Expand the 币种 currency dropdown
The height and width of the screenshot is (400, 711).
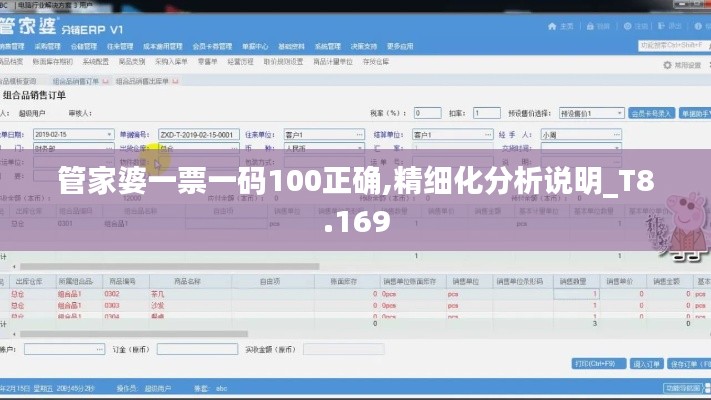click(x=360, y=148)
